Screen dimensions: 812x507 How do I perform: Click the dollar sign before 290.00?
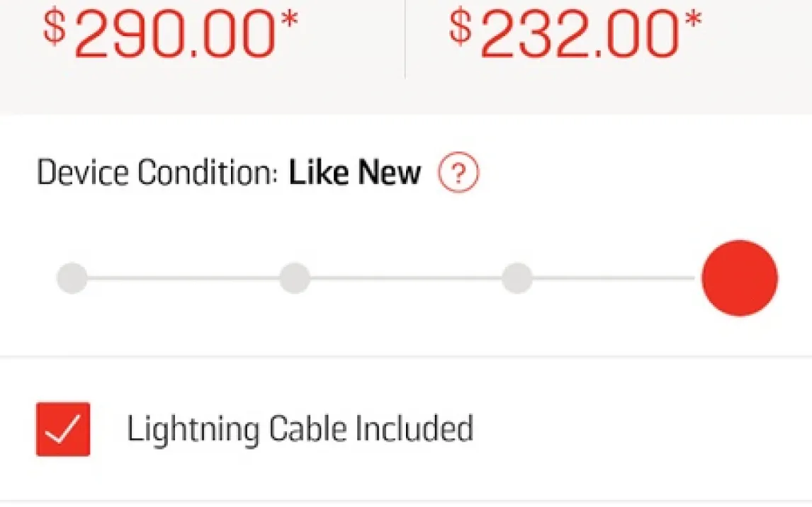(55, 27)
